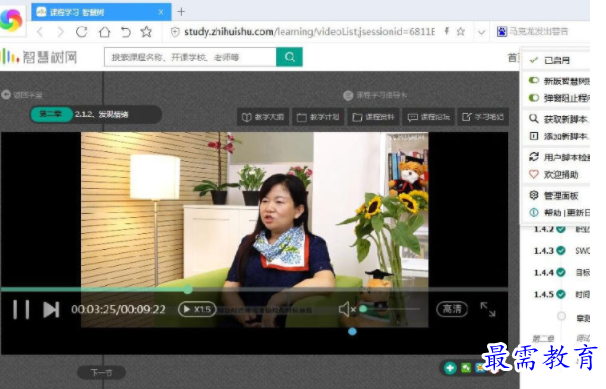Click the video volume slider
This screenshot has height=389, width=606.
point(390,309)
